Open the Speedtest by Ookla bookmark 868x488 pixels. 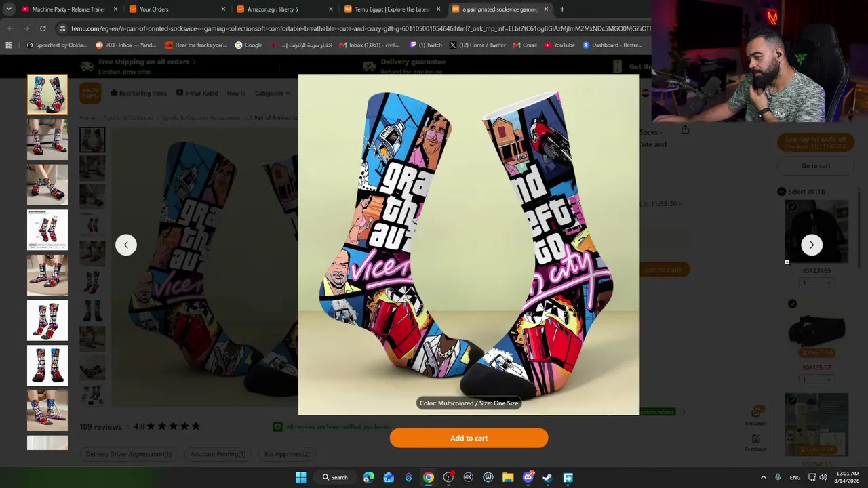(x=56, y=45)
